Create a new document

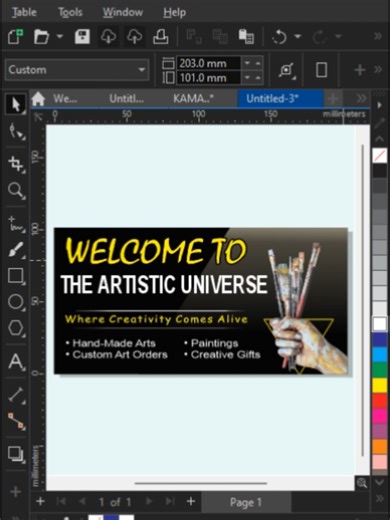(x=16, y=36)
